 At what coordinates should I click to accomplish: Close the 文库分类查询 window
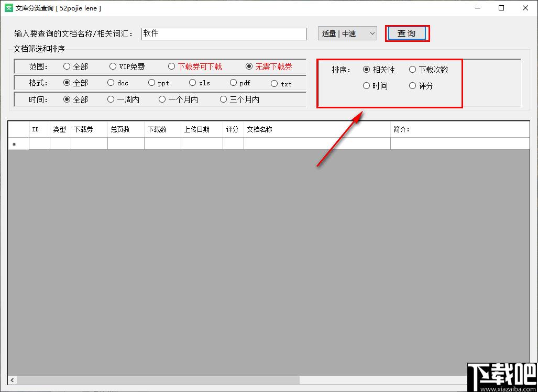(x=525, y=8)
